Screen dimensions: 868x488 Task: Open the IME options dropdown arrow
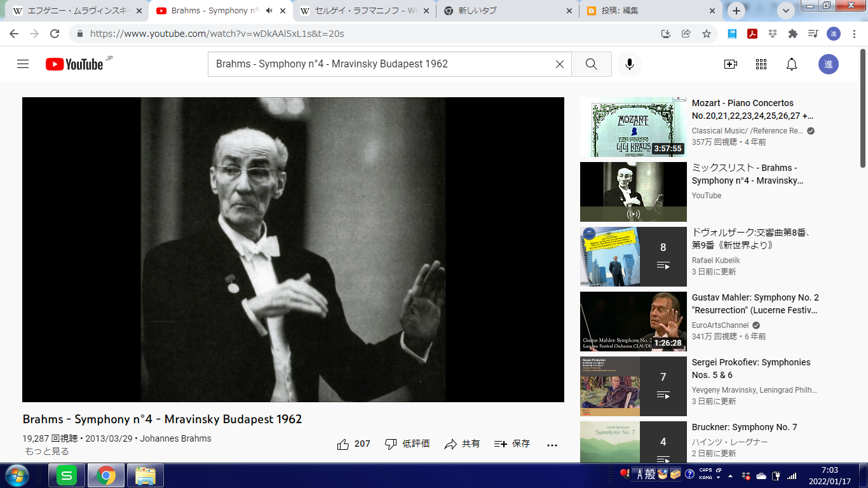click(718, 478)
